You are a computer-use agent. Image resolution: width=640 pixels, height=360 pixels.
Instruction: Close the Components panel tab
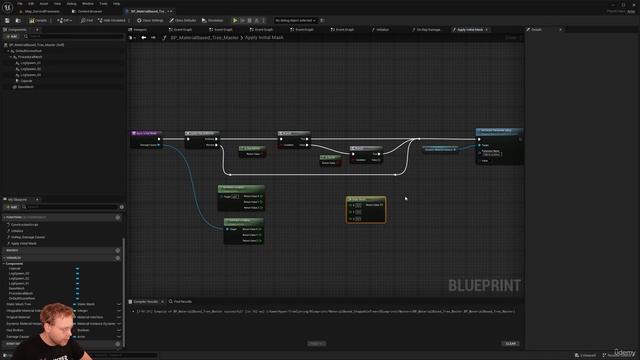[x=37, y=30]
